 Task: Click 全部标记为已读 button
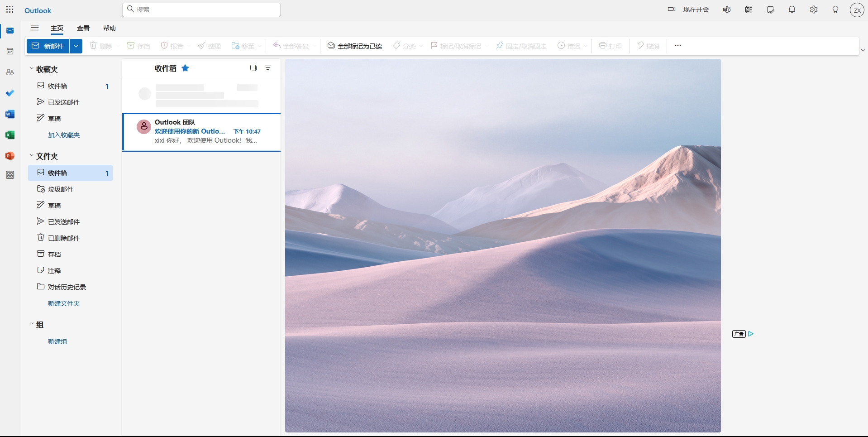(355, 46)
